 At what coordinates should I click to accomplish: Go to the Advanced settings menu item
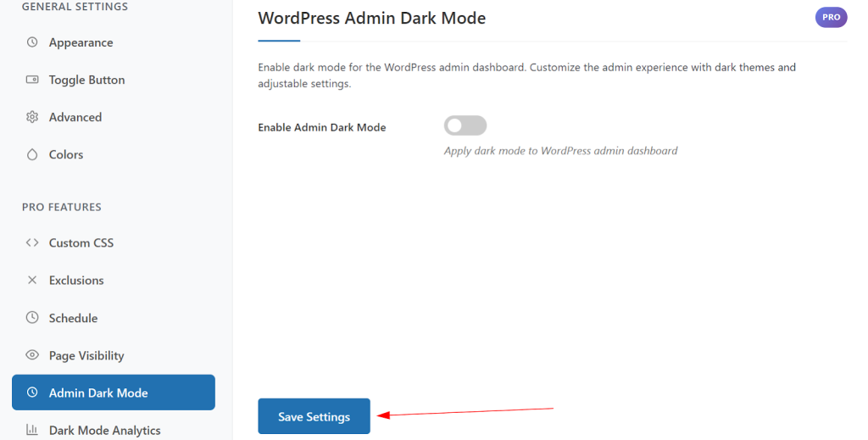coord(75,117)
